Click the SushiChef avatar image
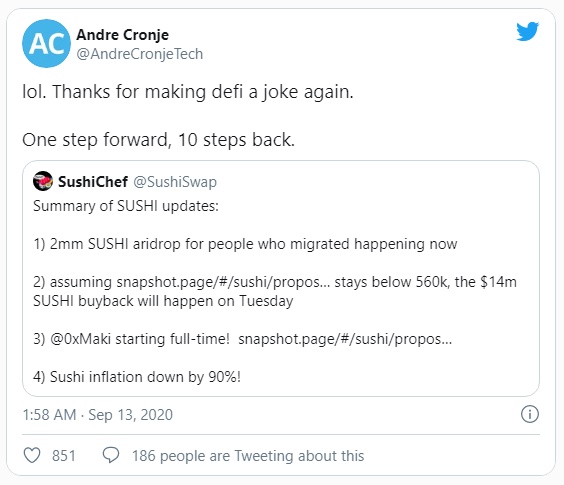The image size is (564, 485). click(x=43, y=181)
